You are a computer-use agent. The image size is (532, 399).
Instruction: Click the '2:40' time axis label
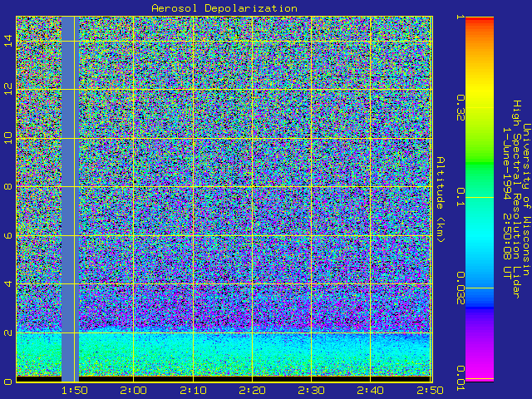[x=370, y=391]
